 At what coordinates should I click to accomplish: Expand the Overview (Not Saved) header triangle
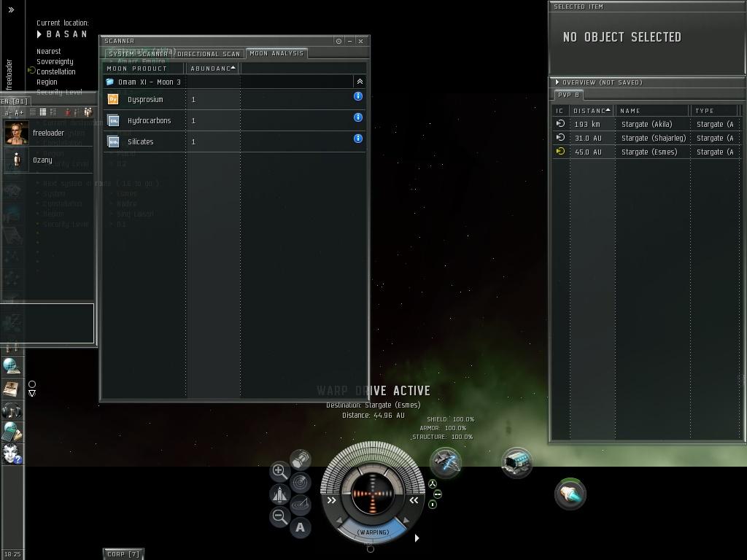[557, 82]
